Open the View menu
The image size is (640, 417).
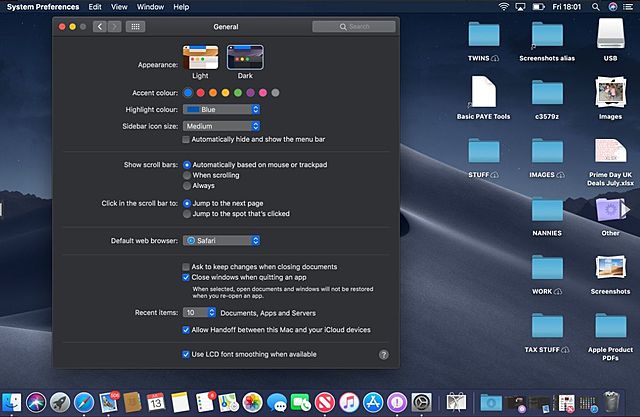[119, 7]
